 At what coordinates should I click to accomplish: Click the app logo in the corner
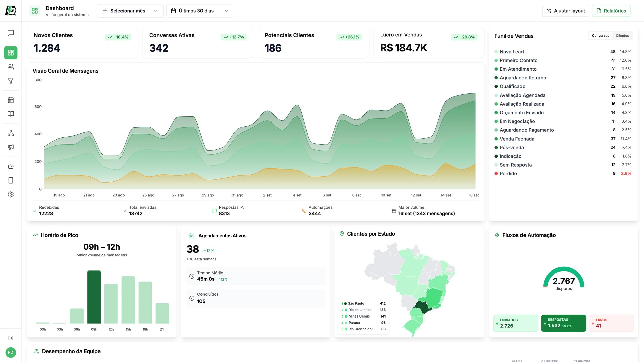point(11,11)
